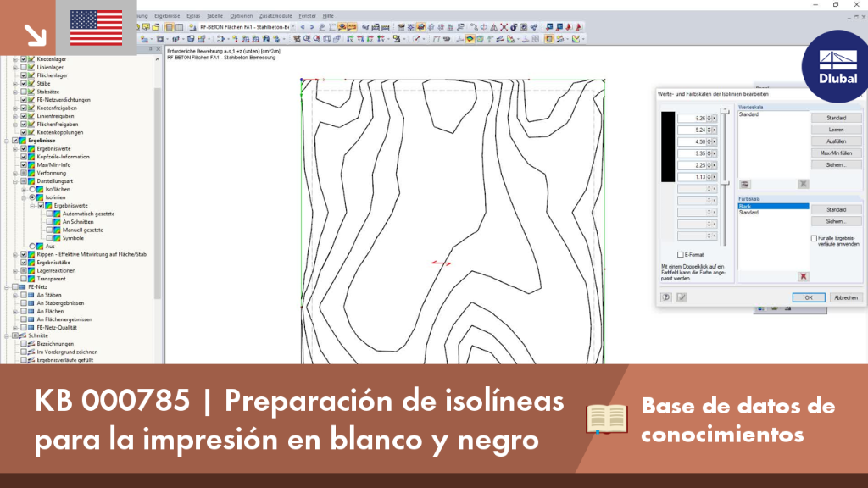Select the Isoflächen radio button

click(32, 189)
